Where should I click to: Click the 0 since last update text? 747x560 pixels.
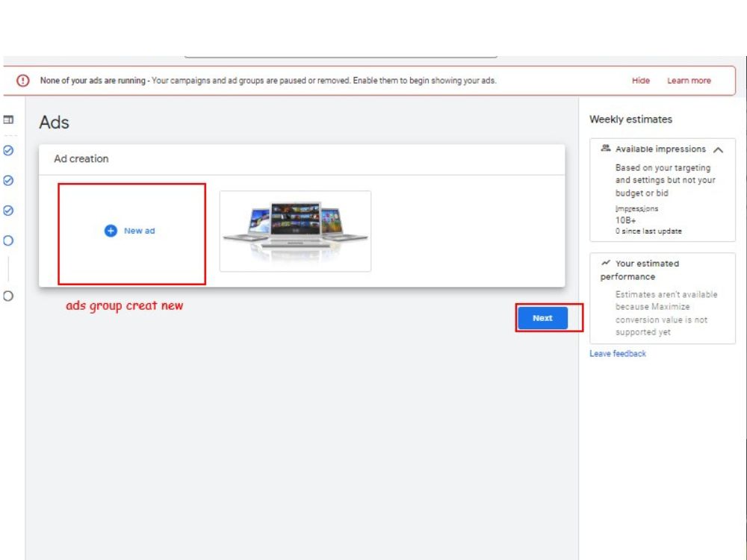point(648,231)
